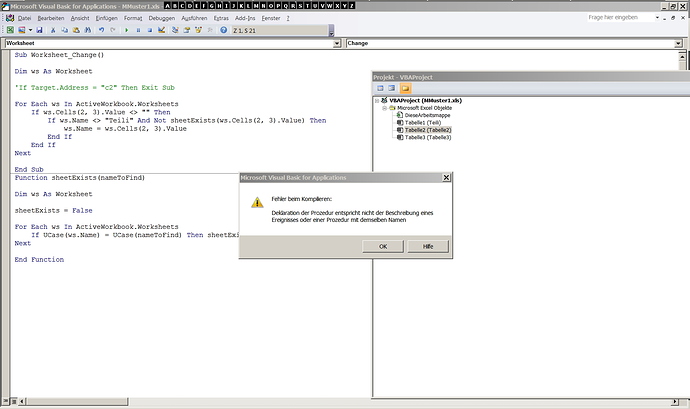
Task: Collapse the VBAProject (MMuster1.xls) tree node
Action: pyautogui.click(x=377, y=101)
